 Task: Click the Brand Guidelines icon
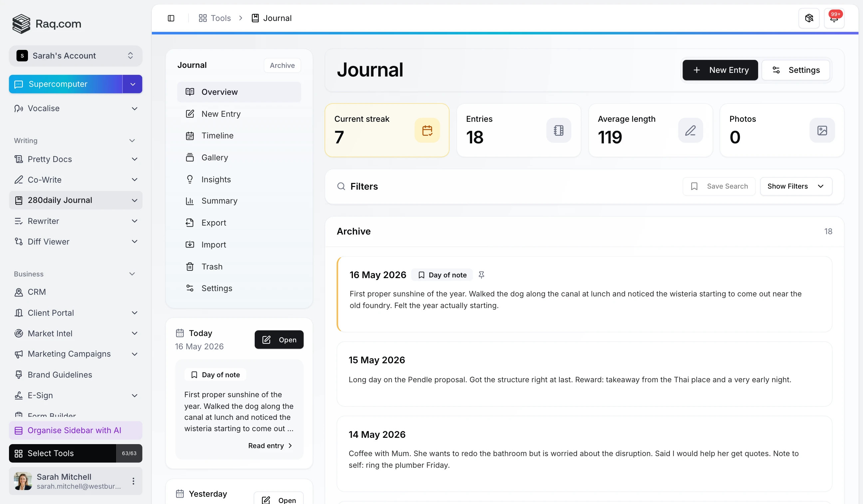point(19,375)
